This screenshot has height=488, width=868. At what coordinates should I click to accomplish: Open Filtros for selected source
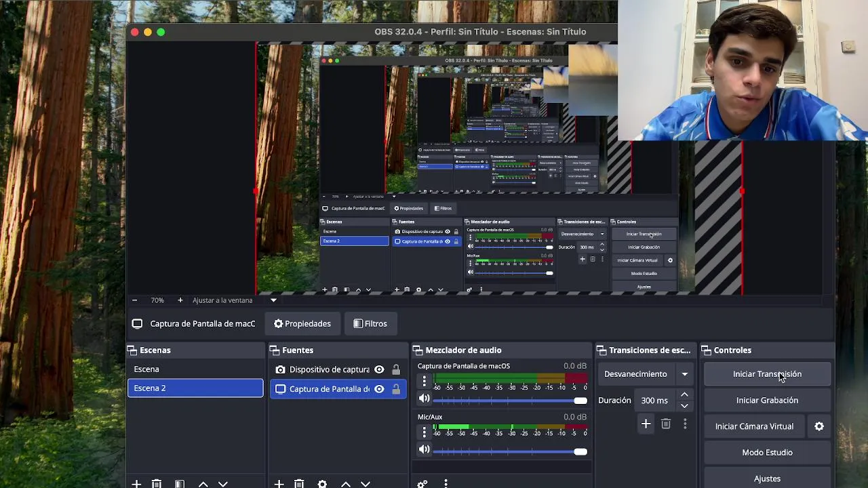pos(370,324)
